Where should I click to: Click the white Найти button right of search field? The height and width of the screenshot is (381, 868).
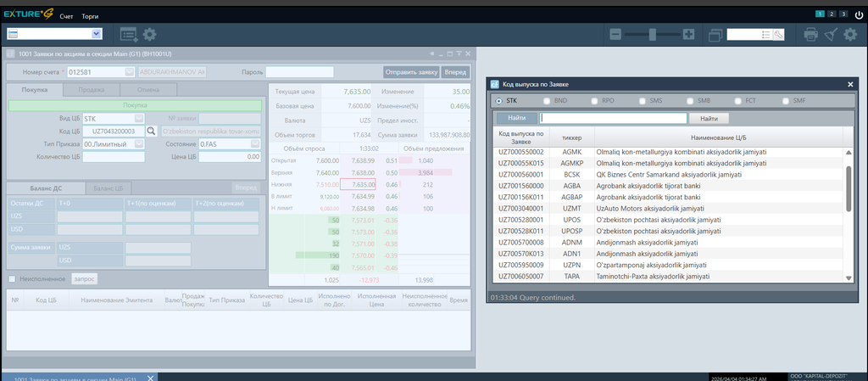point(709,118)
